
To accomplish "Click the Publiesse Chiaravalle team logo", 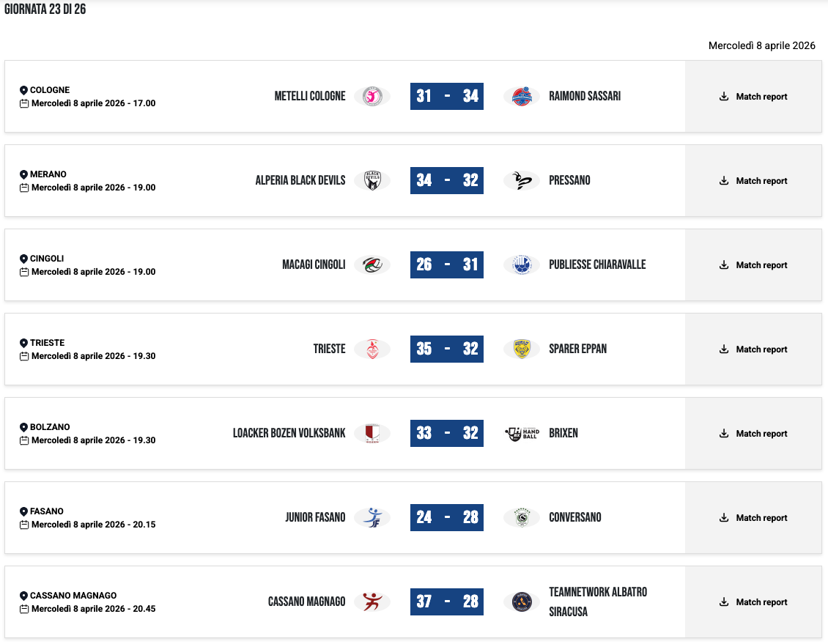I will point(522,264).
